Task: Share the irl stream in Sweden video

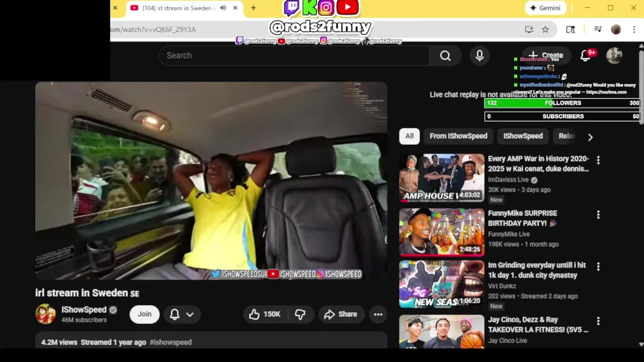Action: click(x=341, y=314)
